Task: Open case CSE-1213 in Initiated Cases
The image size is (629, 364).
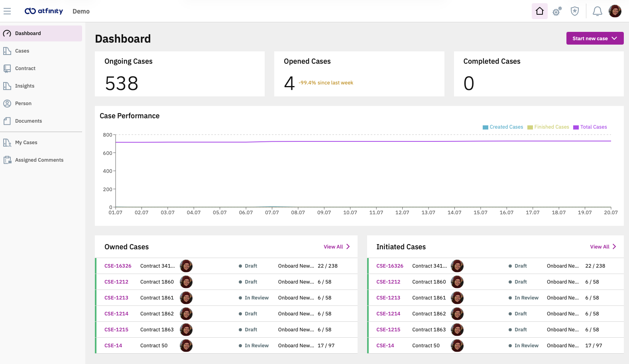Action: coord(388,298)
